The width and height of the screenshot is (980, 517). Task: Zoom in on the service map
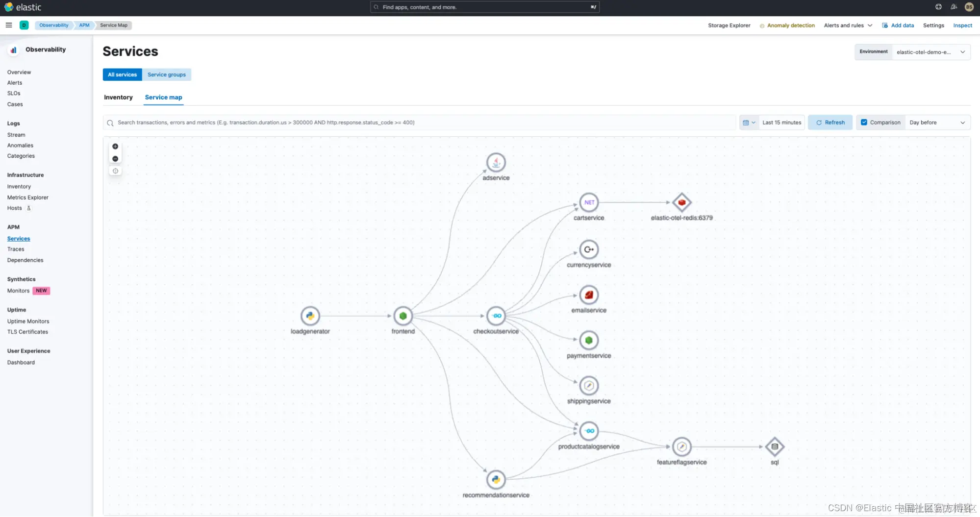point(115,147)
